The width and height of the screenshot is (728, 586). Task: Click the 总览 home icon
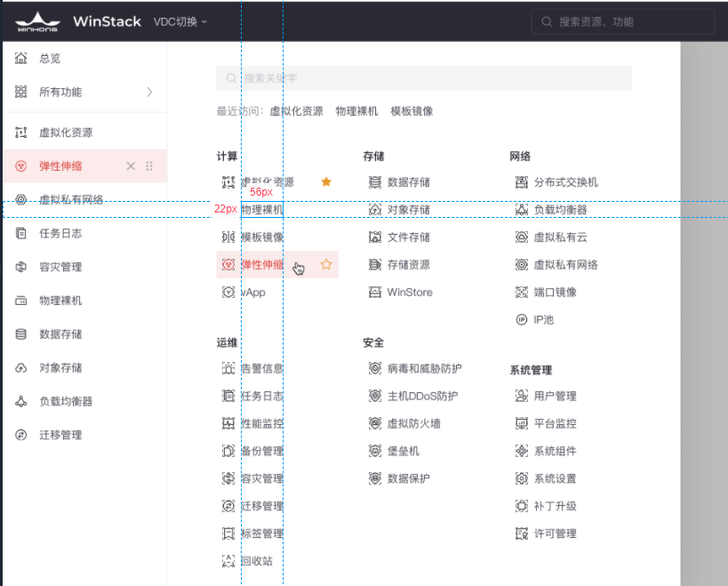pyautogui.click(x=21, y=59)
